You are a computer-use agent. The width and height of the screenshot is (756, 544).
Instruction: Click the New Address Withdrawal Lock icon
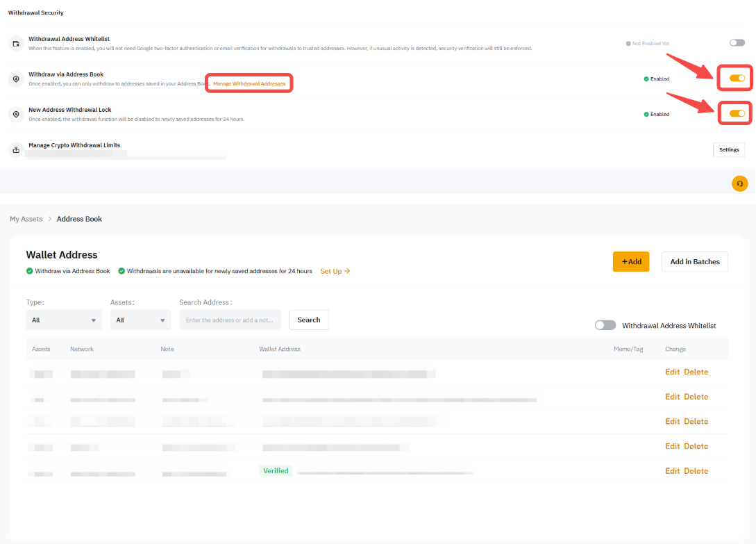click(15, 114)
